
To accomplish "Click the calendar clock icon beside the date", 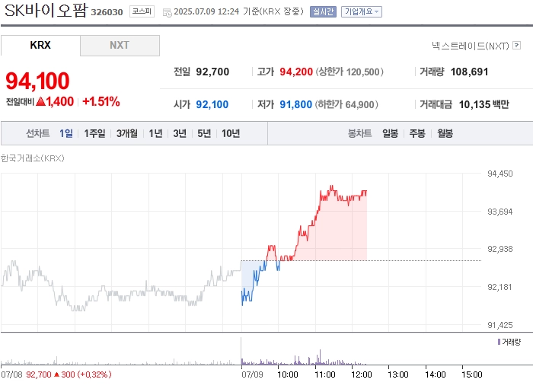I will (167, 13).
